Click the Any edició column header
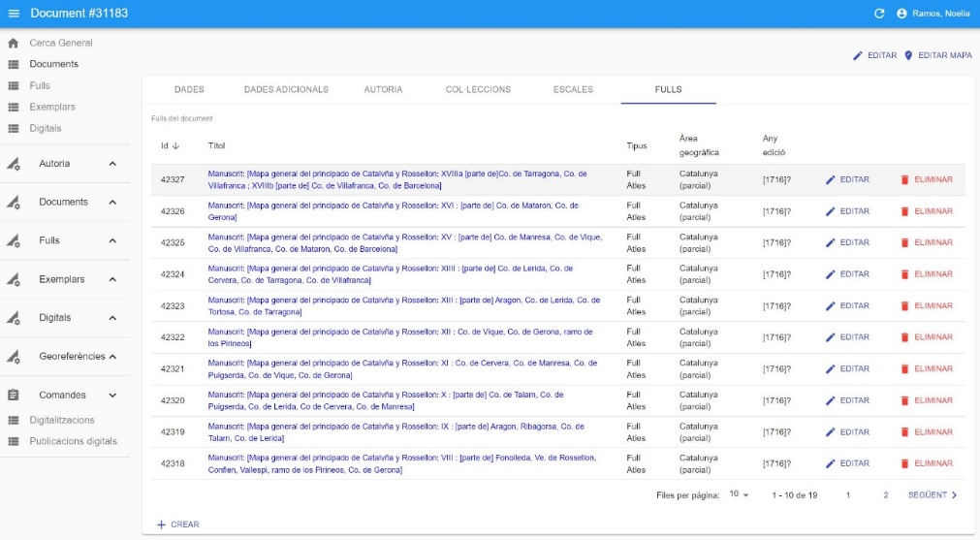Image resolution: width=980 pixels, height=540 pixels. pyautogui.click(x=774, y=145)
